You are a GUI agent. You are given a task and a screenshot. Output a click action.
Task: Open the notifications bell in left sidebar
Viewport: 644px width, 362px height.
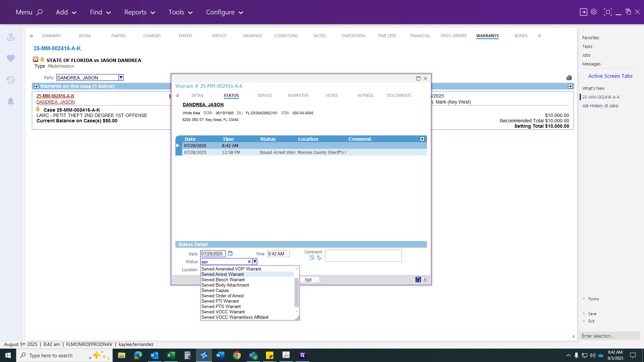click(x=11, y=101)
